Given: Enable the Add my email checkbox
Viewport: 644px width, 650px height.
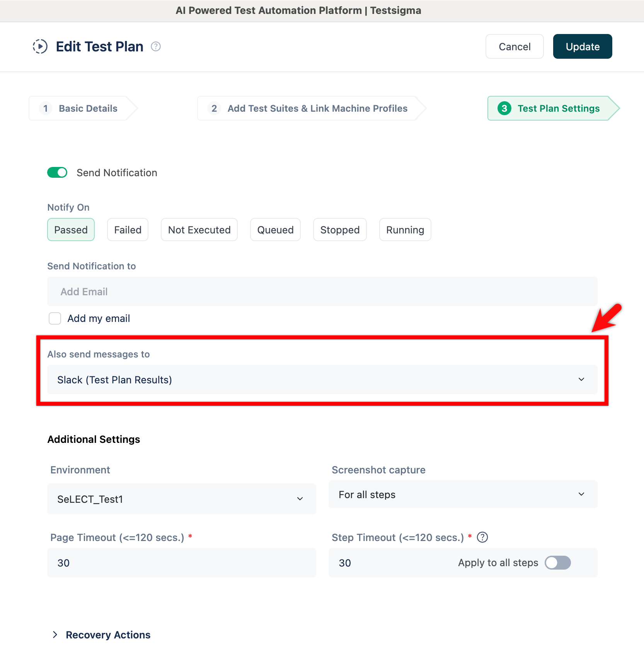Looking at the screenshot, I should coord(55,318).
